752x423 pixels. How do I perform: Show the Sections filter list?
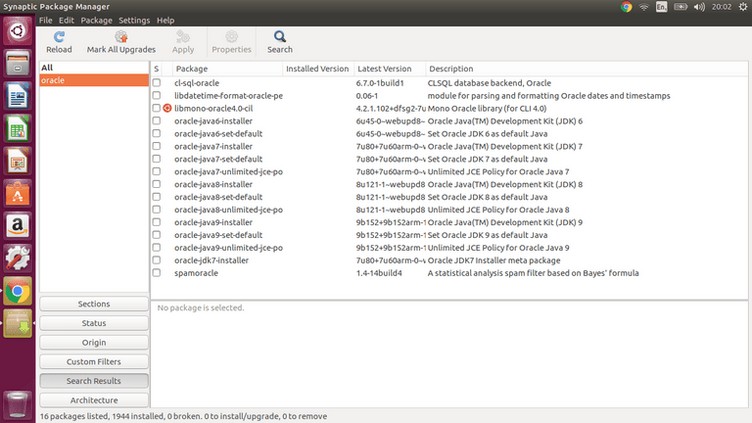click(94, 304)
